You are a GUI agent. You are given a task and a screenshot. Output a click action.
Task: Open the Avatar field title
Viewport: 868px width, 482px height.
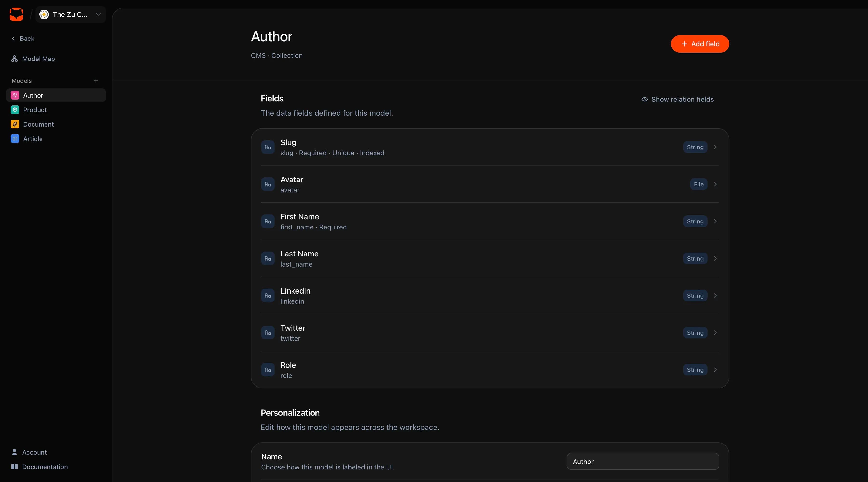click(x=292, y=180)
